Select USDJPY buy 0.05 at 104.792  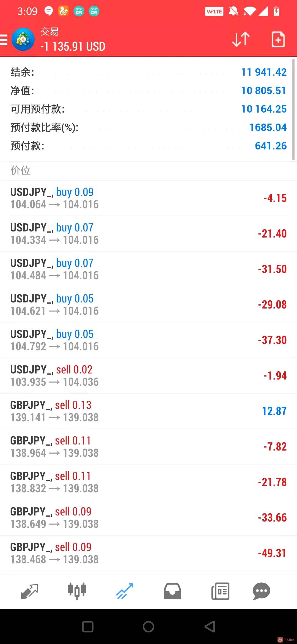coord(148,340)
